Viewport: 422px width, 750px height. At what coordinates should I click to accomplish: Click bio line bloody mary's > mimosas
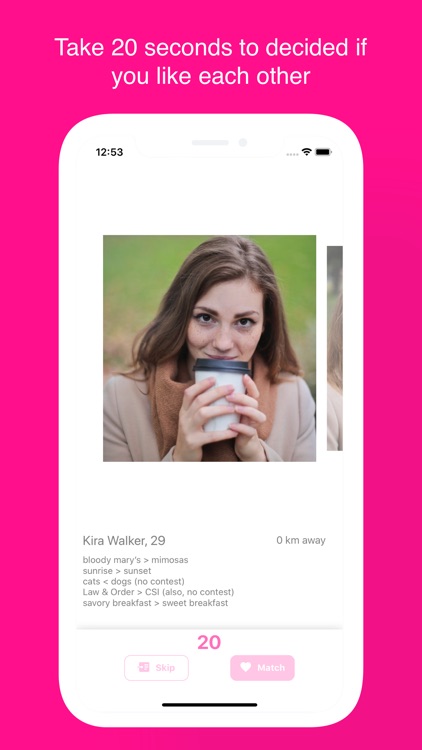[x=135, y=560]
